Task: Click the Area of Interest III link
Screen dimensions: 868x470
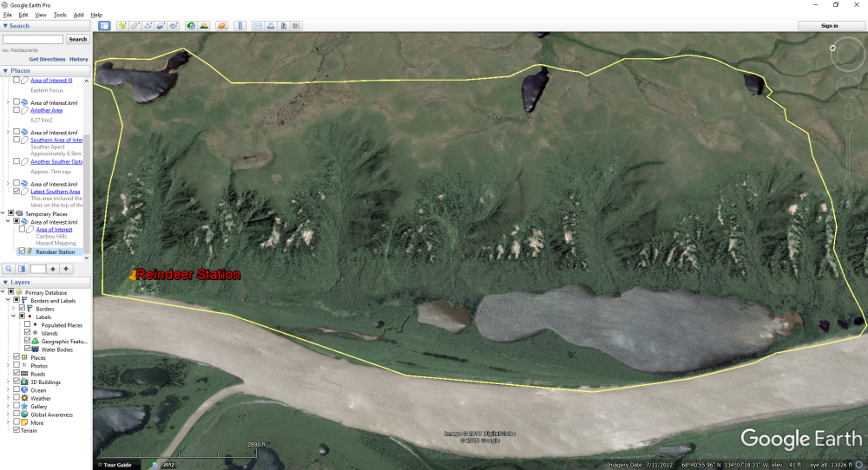Action: [51, 80]
